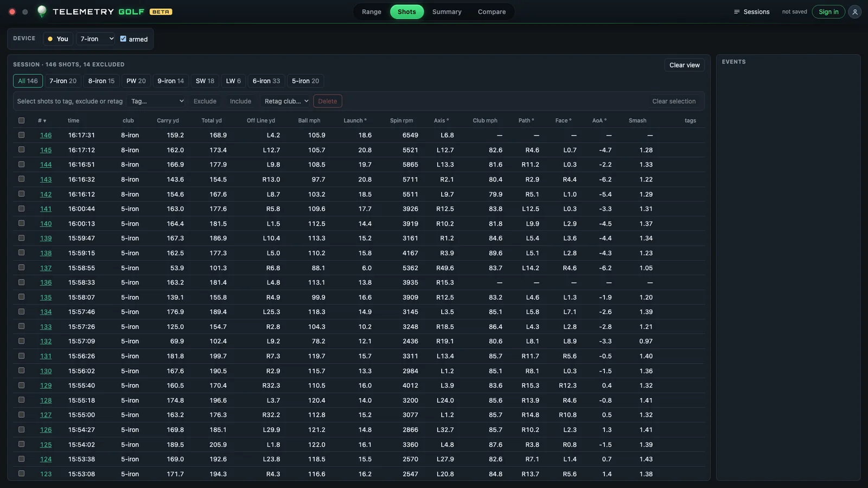Image resolution: width=868 pixels, height=488 pixels.
Task: Click the Clear view button
Action: 684,65
